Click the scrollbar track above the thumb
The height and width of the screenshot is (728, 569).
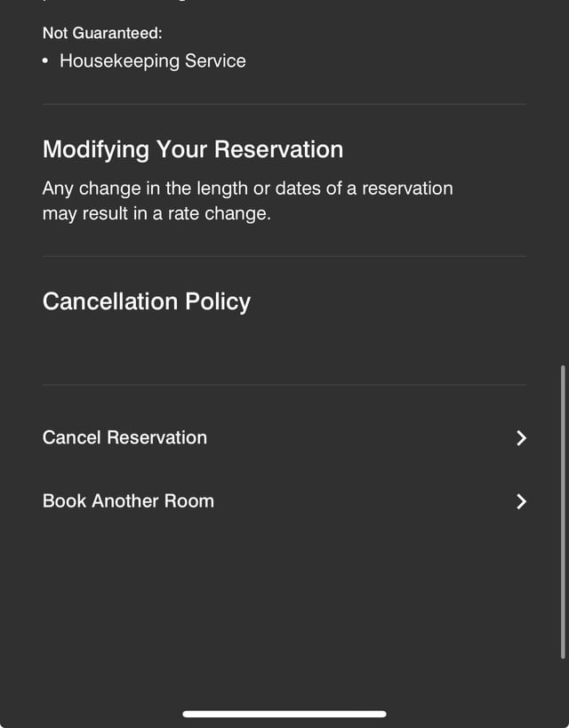pyautogui.click(x=563, y=186)
